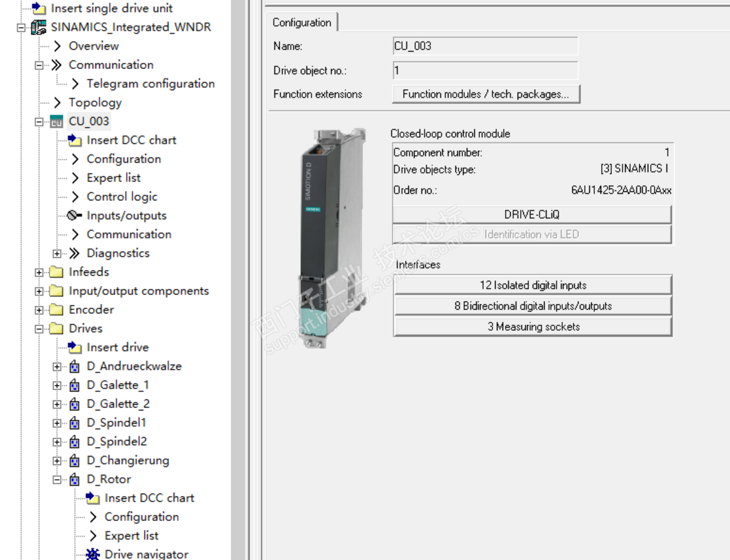Image resolution: width=730 pixels, height=560 pixels.
Task: Open Communication under CU_003
Action: [x=129, y=234]
